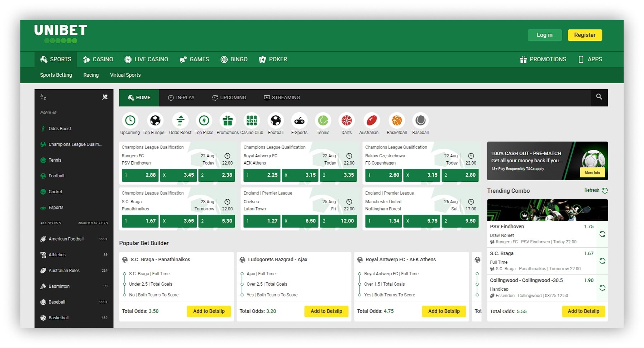Switch to the IN-PLAY tab
The height and width of the screenshot is (348, 644).
(182, 97)
